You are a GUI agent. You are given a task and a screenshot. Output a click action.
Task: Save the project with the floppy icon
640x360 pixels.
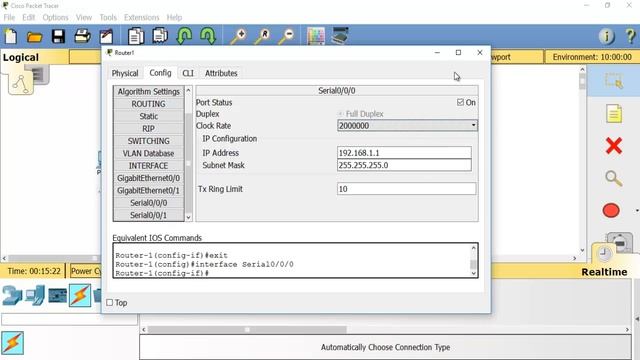click(58, 37)
